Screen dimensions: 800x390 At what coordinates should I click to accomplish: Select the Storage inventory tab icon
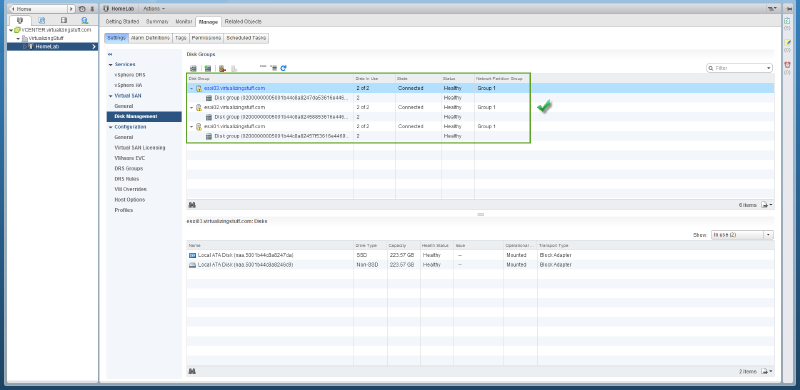64,20
